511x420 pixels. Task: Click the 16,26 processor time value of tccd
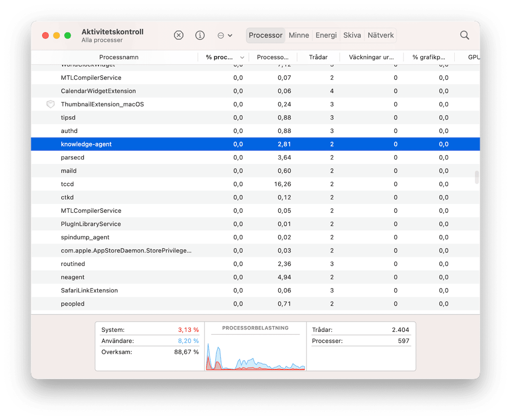point(283,184)
